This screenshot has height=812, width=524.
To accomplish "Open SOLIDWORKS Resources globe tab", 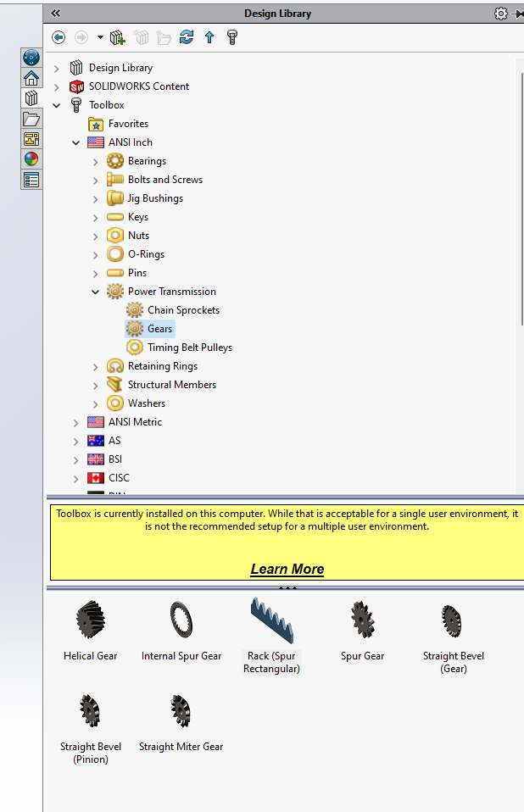I will (31, 58).
